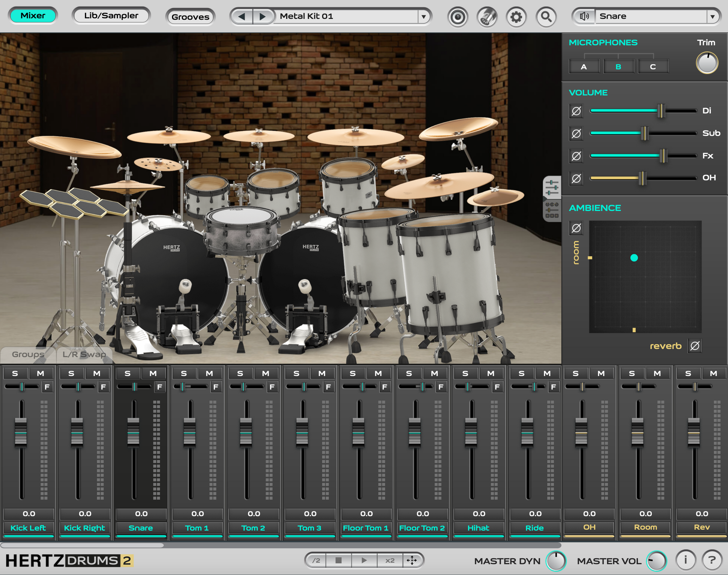Click the search magnifier icon
Screen dimensions: 728x575
point(546,17)
